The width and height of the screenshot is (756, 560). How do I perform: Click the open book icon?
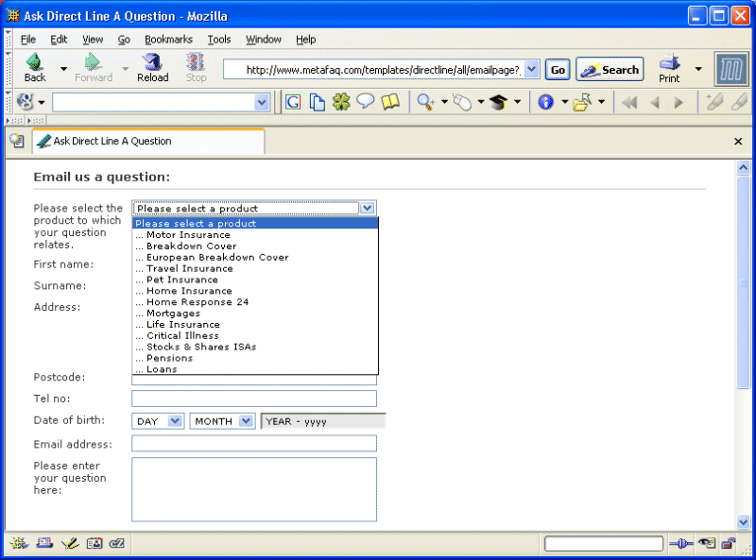390,102
